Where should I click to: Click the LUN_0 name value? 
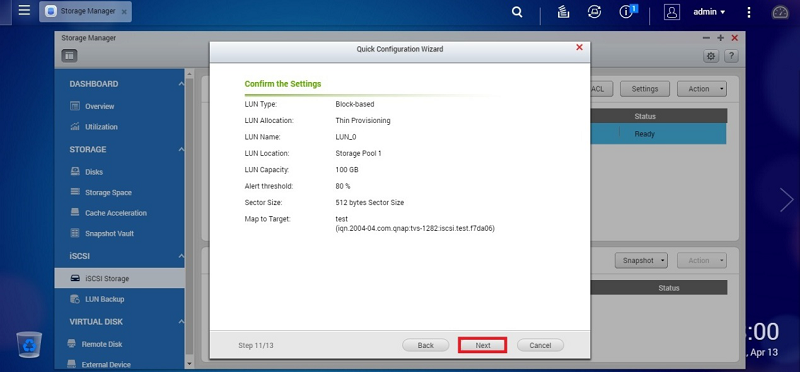(347, 137)
